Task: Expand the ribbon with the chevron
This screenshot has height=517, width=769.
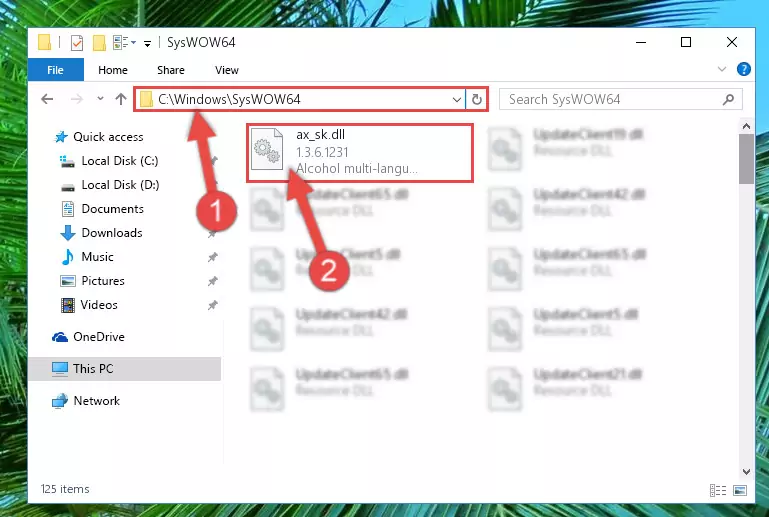Action: 722,69
